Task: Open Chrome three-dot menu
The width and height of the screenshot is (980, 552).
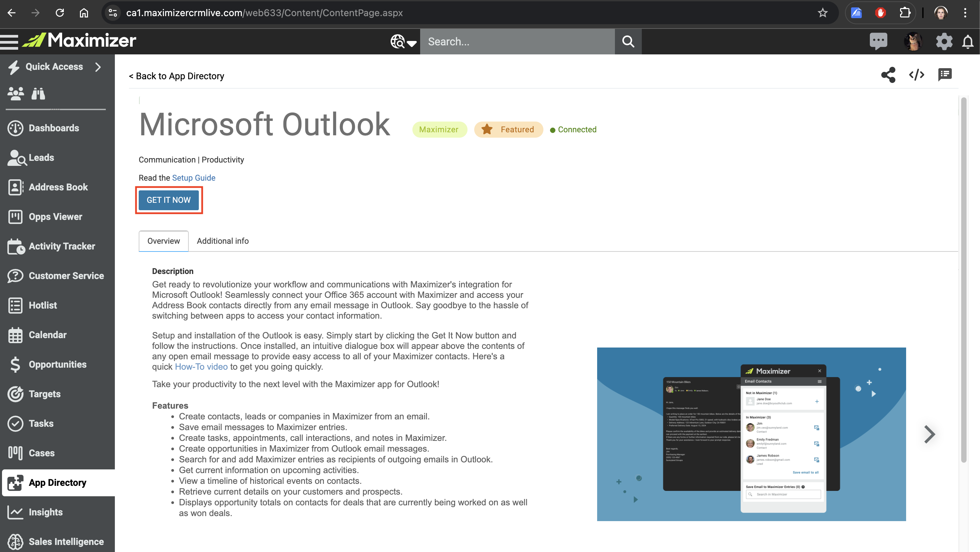Action: point(965,13)
